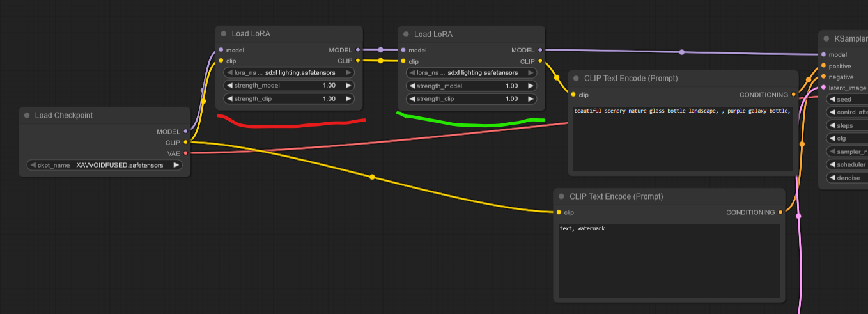
Task: Open the ckpt_name XAVVOIDFUSED.safetensors selector
Action: pos(105,165)
